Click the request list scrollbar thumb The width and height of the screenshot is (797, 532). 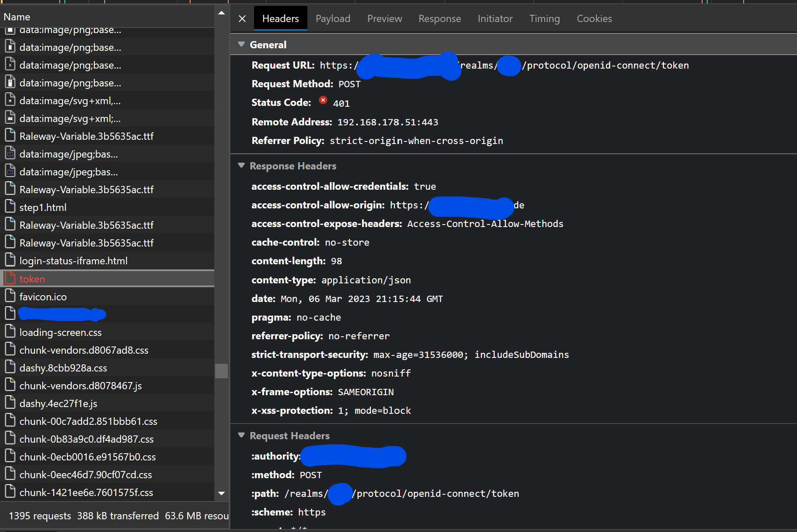(221, 371)
